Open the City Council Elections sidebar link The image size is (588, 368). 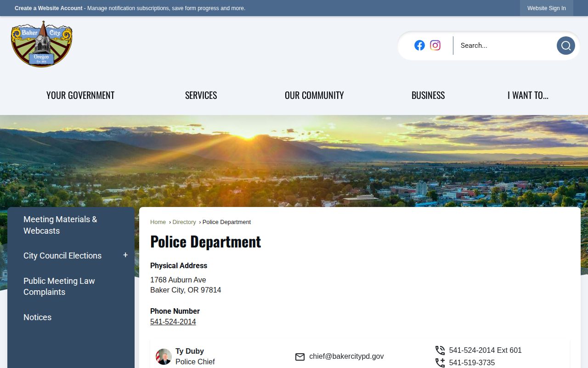tap(62, 256)
